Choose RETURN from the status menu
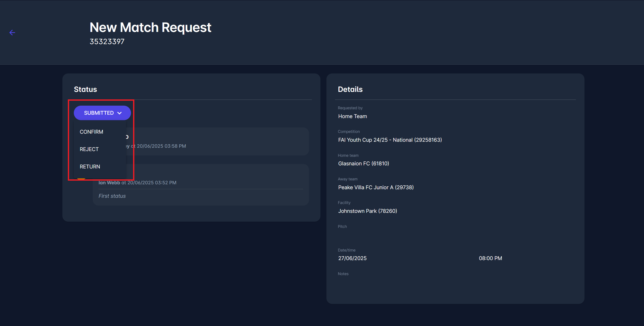The height and width of the screenshot is (326, 644). (90, 167)
